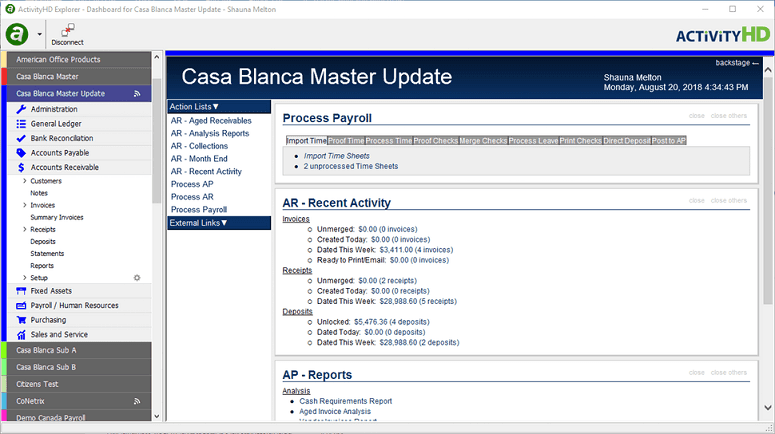775x434 pixels.
Task: Click the gear icon beside Setup
Action: tap(137, 278)
